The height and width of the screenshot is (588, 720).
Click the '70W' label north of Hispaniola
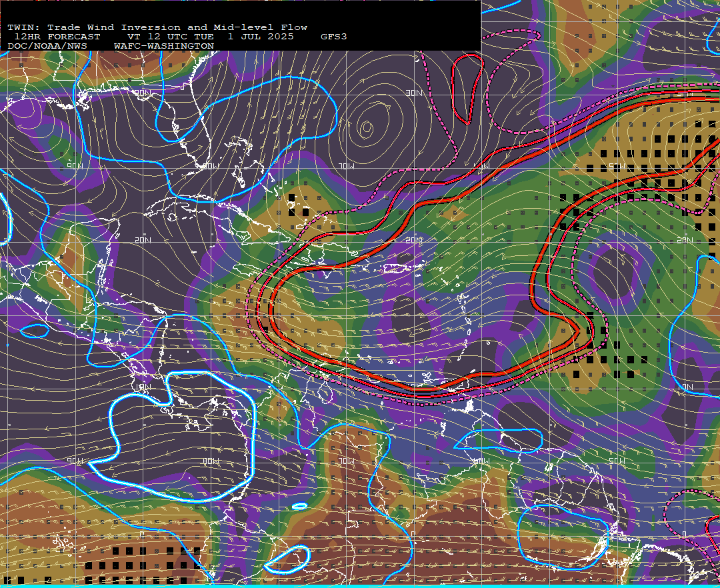tap(346, 166)
